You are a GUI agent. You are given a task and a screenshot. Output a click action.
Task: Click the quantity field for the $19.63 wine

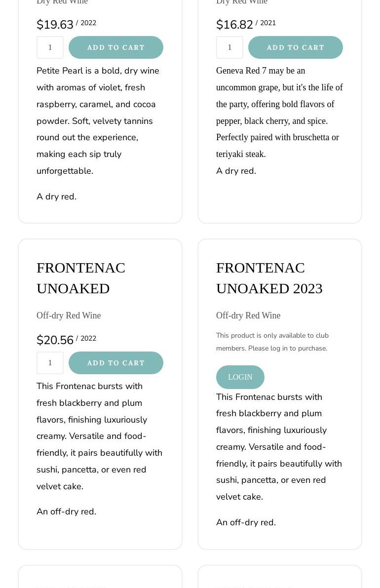point(50,47)
